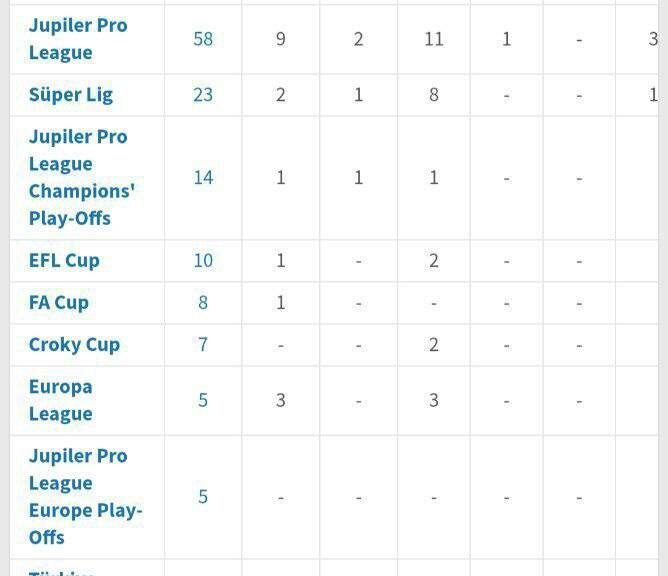
Task: Open the Europa League competition link
Action: [x=60, y=400]
